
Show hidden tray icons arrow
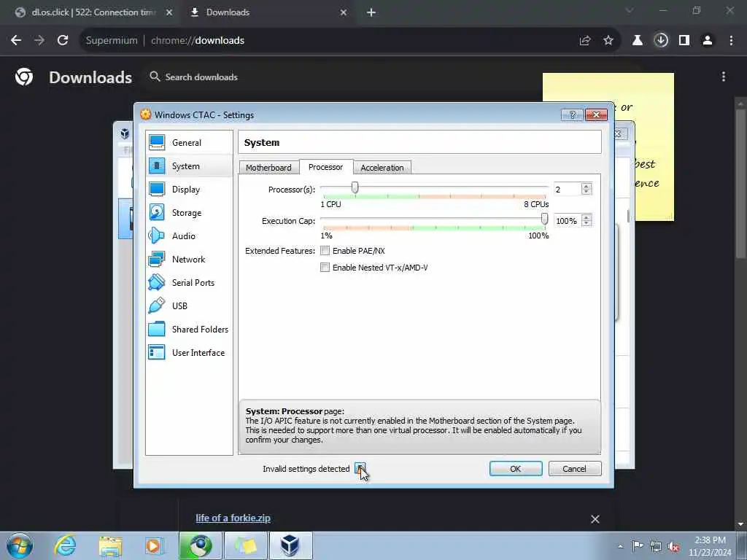(x=620, y=547)
